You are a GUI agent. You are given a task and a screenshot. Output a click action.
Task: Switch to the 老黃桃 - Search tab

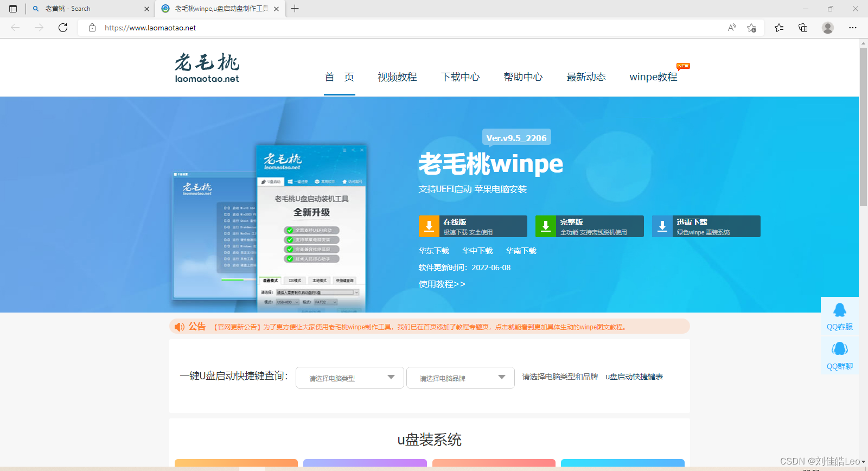(x=90, y=9)
